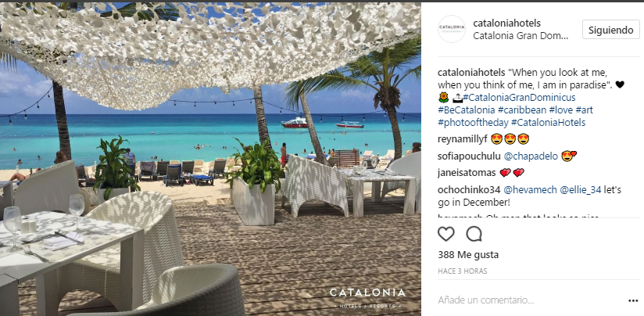
Task: Click the beach restaurant post photo
Action: [210, 159]
